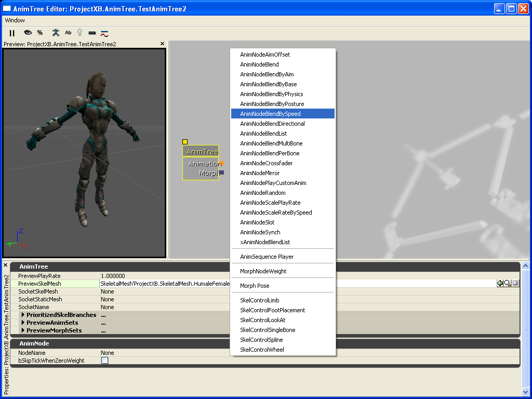This screenshot has width=532, height=399.
Task: Find the PreviewSkelMesh asset with the magnifier icon
Action: pos(508,283)
